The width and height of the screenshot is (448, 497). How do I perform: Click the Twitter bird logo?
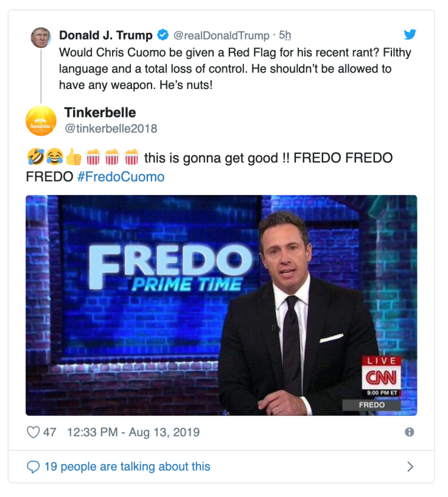tap(411, 35)
